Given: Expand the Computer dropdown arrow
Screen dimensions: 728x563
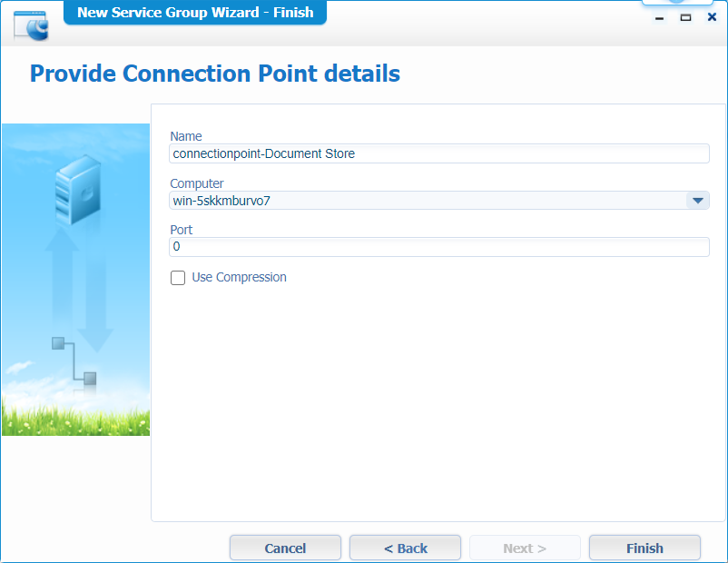Looking at the screenshot, I should coord(697,201).
